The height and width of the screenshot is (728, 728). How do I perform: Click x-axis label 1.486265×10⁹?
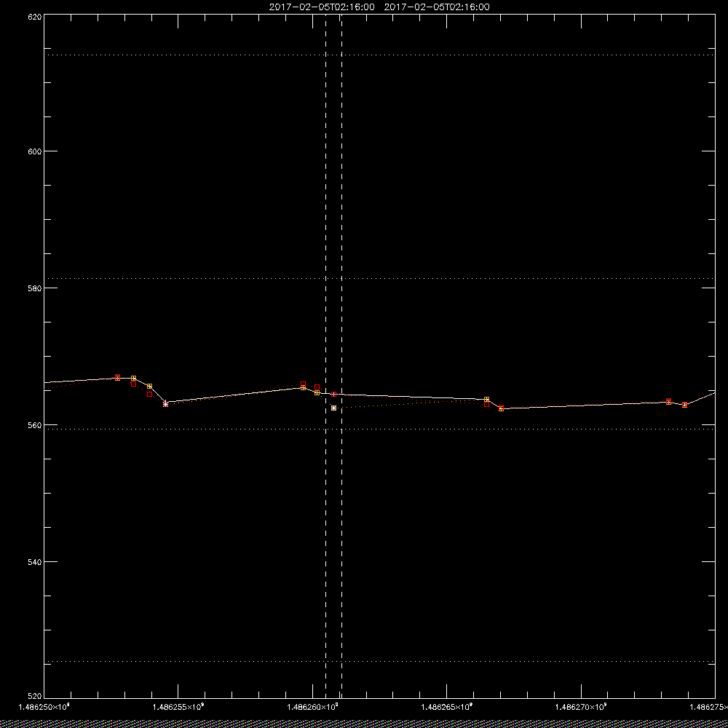(x=447, y=707)
